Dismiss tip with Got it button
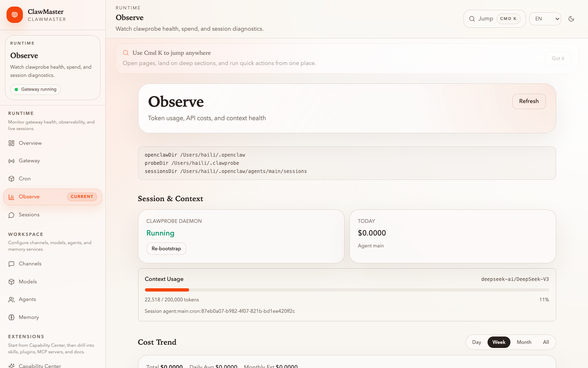 [x=558, y=58]
